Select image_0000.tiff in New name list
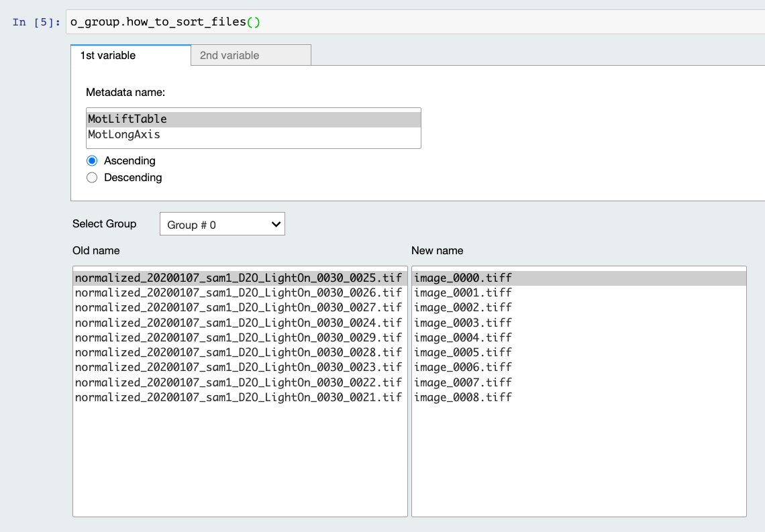 463,278
